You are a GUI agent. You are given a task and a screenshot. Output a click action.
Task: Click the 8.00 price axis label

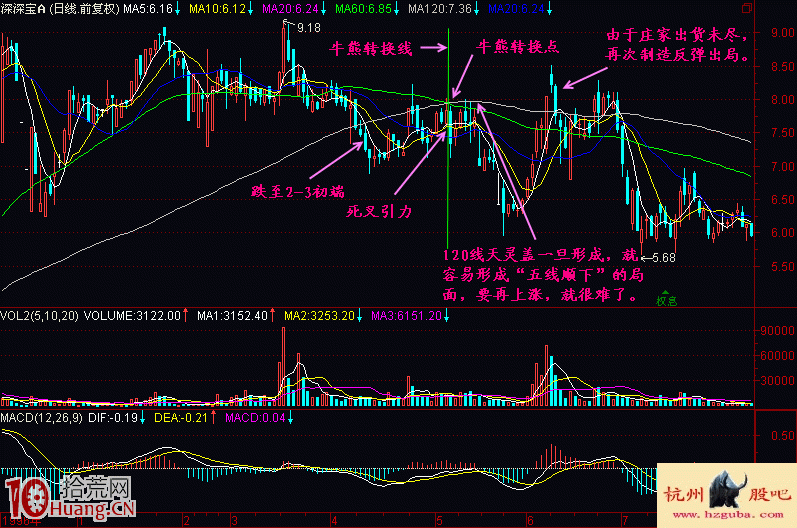pyautogui.click(x=783, y=100)
